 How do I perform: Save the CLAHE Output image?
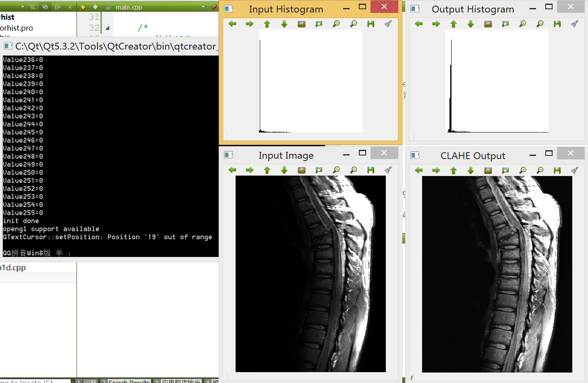click(x=557, y=170)
